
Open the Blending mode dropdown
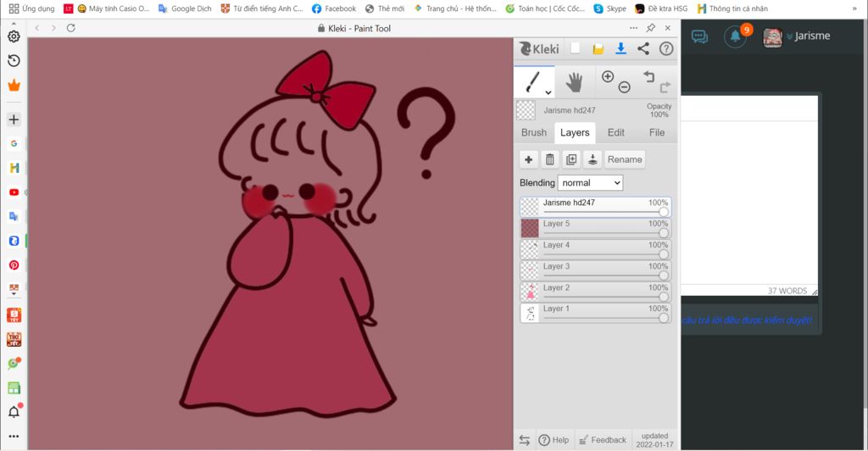[x=590, y=182]
